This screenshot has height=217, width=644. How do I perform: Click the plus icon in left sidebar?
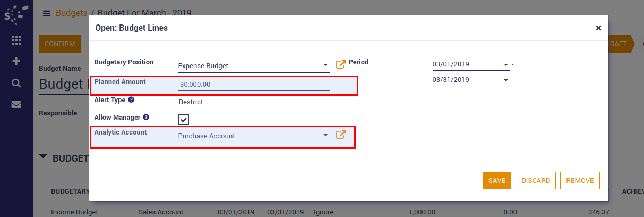[x=16, y=61]
